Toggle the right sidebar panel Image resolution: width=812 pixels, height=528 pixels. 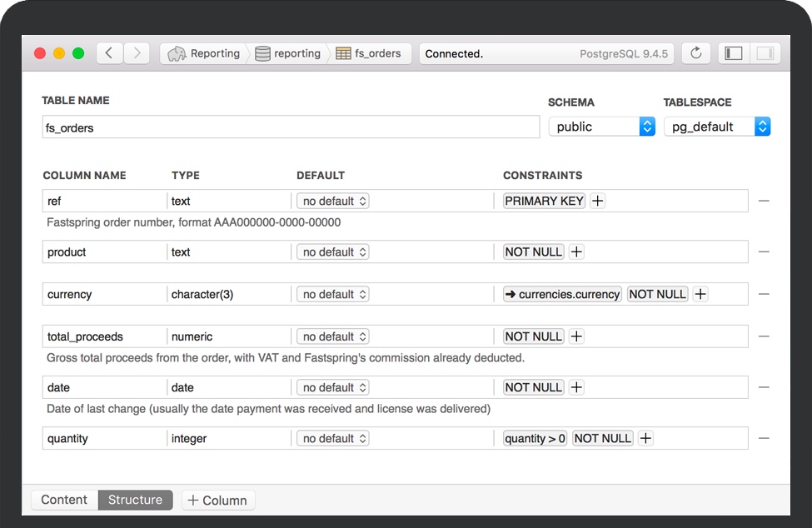tap(764, 53)
